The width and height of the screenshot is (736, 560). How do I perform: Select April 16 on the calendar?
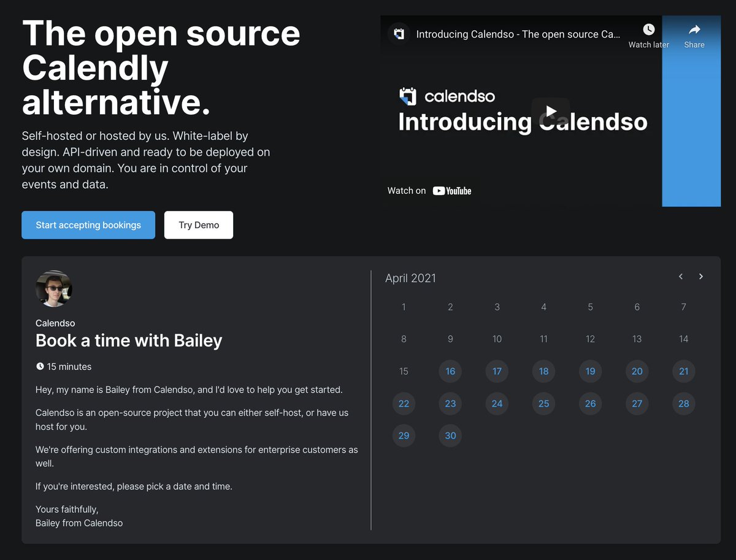[x=450, y=371]
